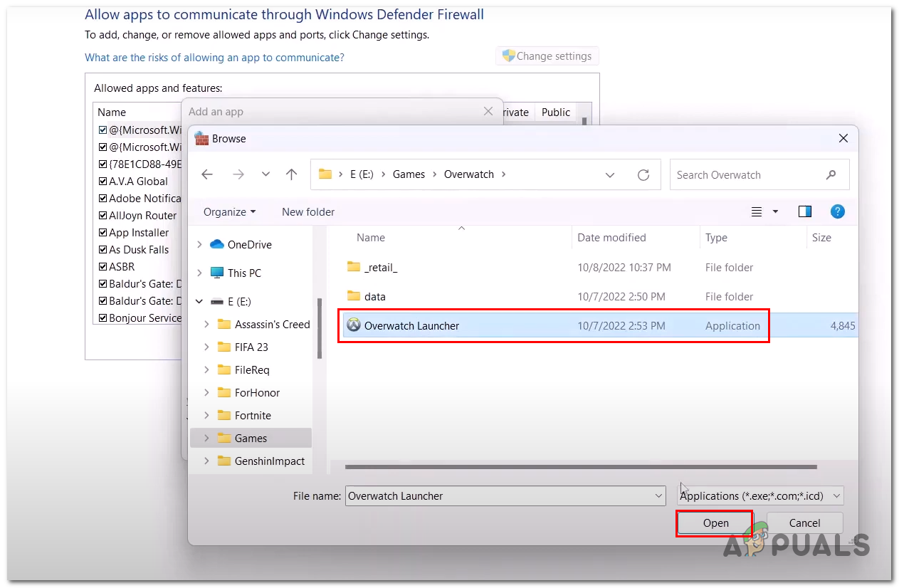The height and width of the screenshot is (588, 899).
Task: Refresh the Overwatch folder view
Action: tap(643, 174)
